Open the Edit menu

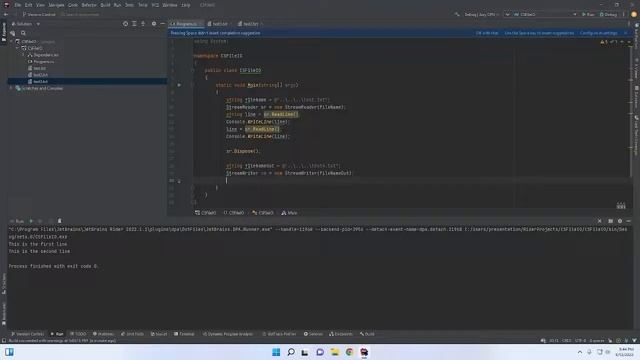click(x=28, y=5)
